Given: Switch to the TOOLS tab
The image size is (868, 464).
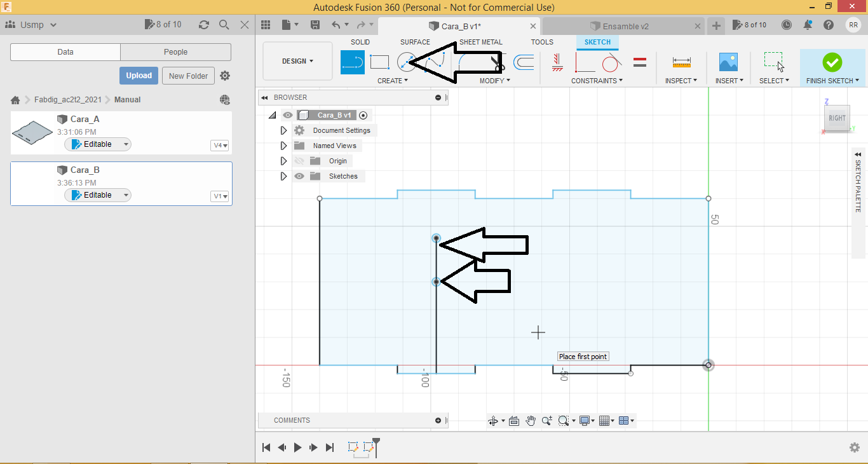Looking at the screenshot, I should coord(542,42).
